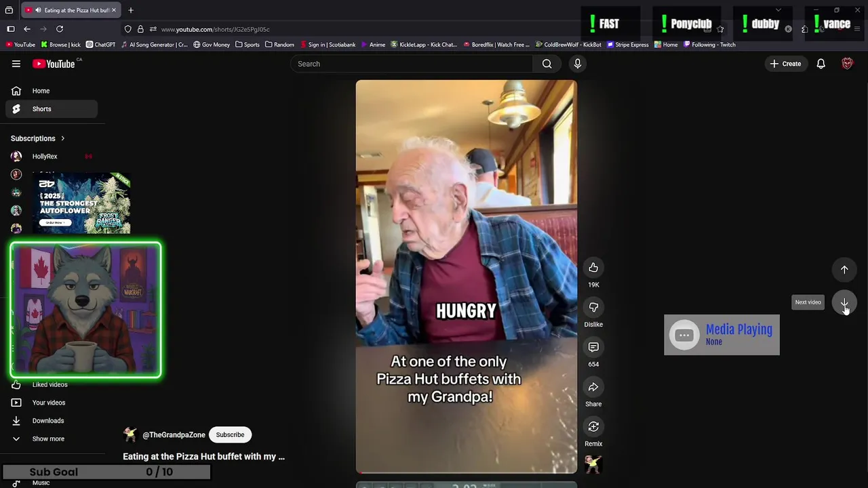Click the firefox view tab-list icon
This screenshot has width=868, height=488.
(x=9, y=10)
